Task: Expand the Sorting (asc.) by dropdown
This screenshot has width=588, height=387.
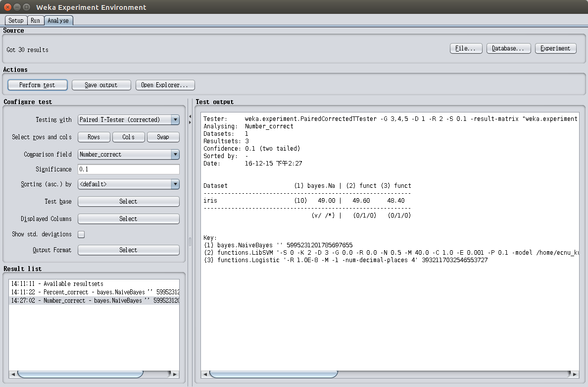Action: 128,184
